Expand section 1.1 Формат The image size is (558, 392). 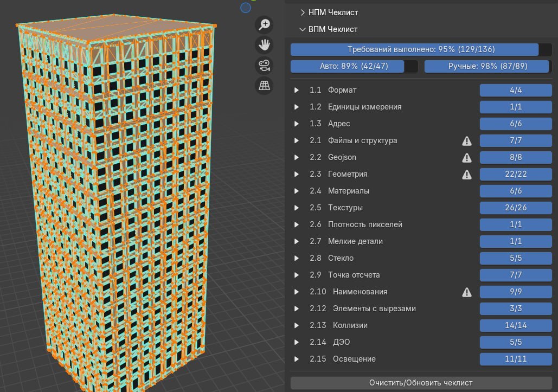[297, 90]
